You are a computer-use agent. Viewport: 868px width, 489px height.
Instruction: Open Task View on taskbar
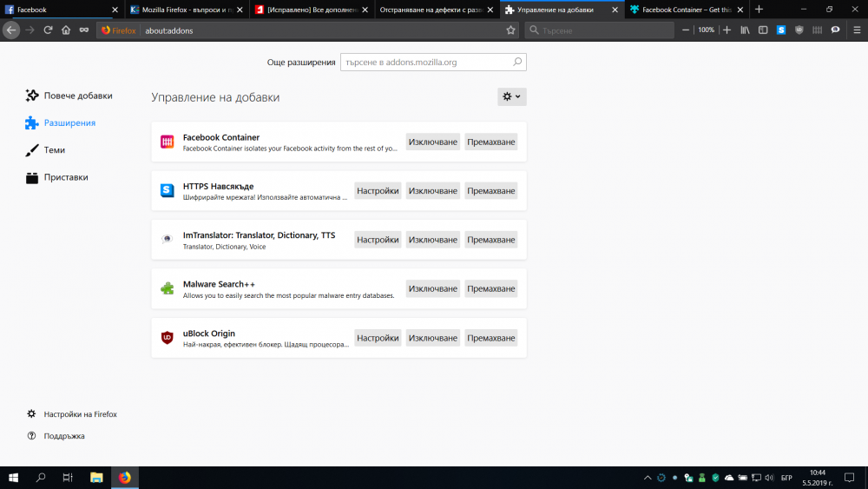pyautogui.click(x=68, y=478)
